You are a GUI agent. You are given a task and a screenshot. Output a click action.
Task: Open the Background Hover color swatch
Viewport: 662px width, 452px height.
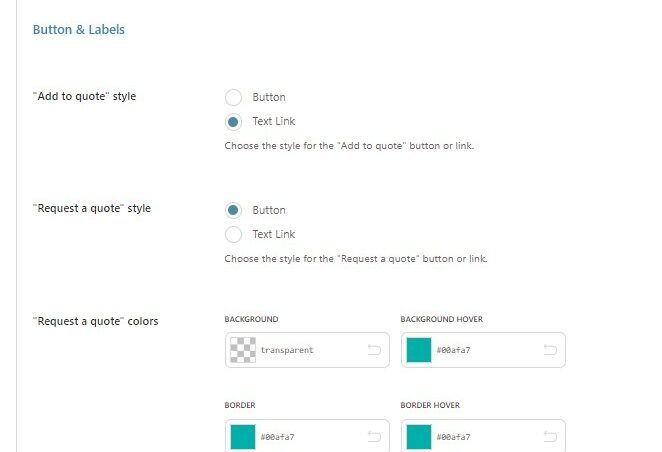(419, 350)
